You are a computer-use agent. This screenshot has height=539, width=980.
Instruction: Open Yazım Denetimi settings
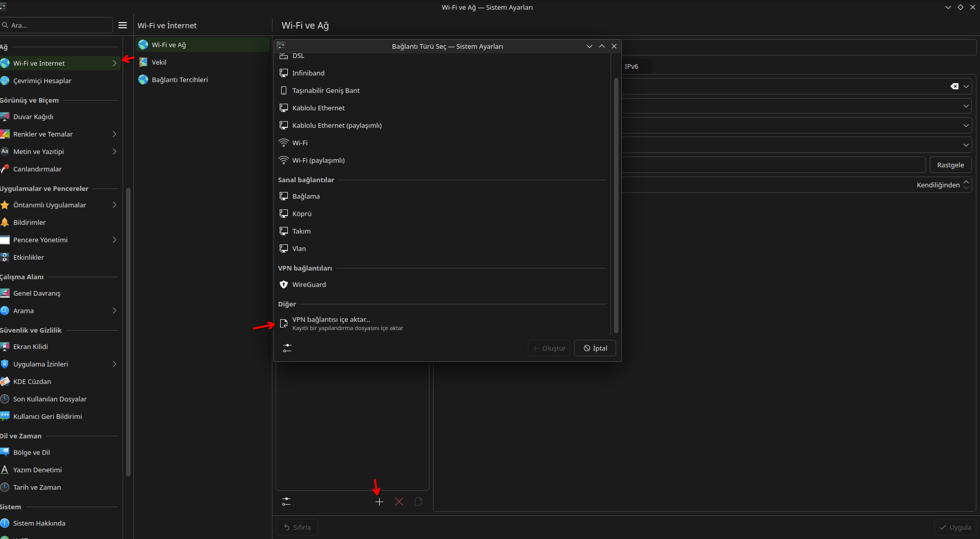[x=60, y=470]
